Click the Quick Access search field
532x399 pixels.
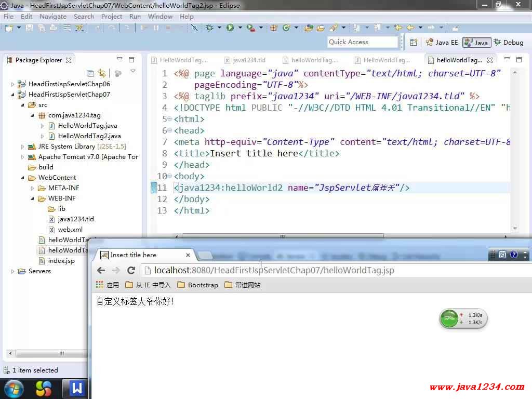coord(362,42)
